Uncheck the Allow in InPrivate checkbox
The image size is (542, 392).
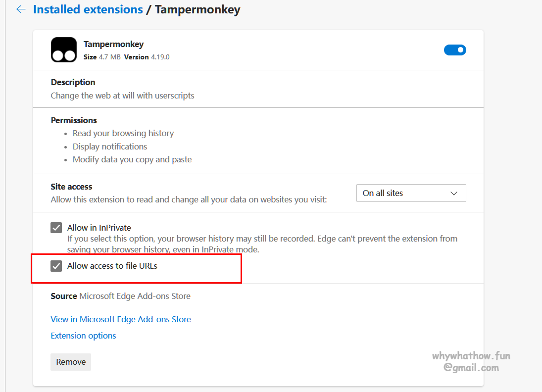pyautogui.click(x=56, y=228)
